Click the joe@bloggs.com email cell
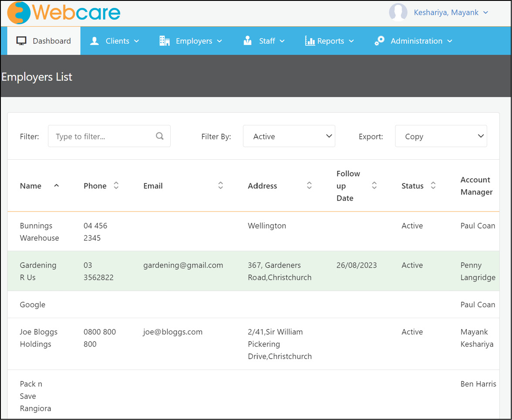The height and width of the screenshot is (420, 512). [x=173, y=332]
